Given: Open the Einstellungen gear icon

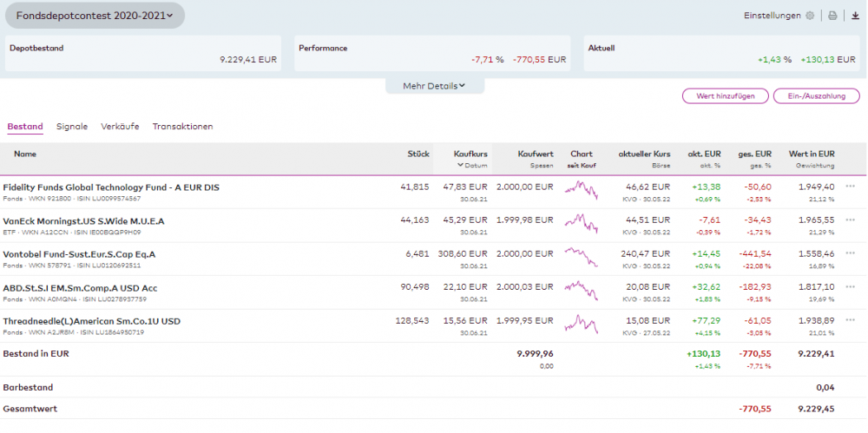Looking at the screenshot, I should [x=810, y=16].
